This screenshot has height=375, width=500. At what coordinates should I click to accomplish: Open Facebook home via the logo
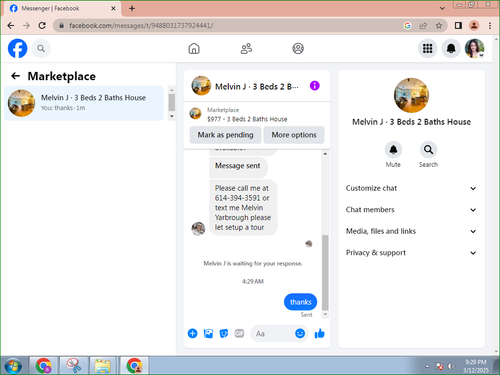(x=17, y=49)
